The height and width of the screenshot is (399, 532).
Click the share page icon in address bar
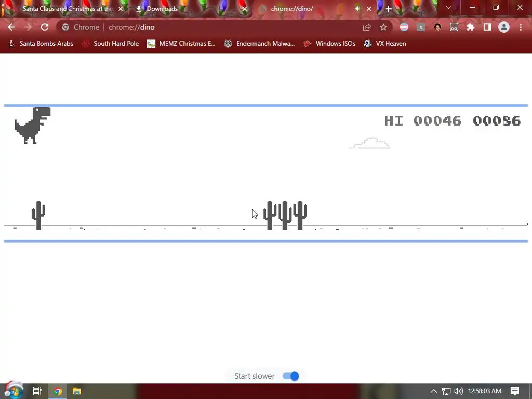pyautogui.click(x=367, y=27)
